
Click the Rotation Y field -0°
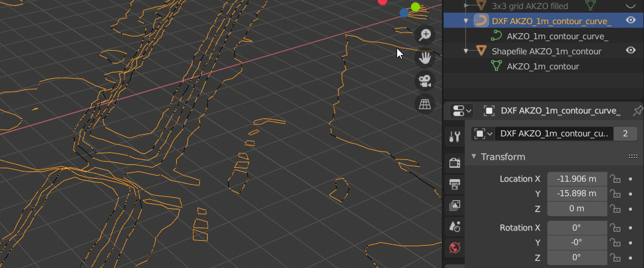577,243
